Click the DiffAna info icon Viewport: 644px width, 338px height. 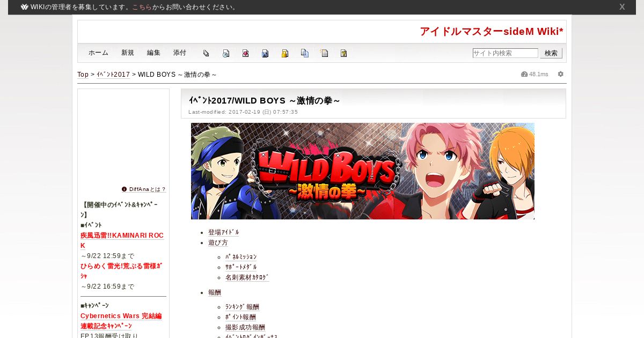coord(125,189)
